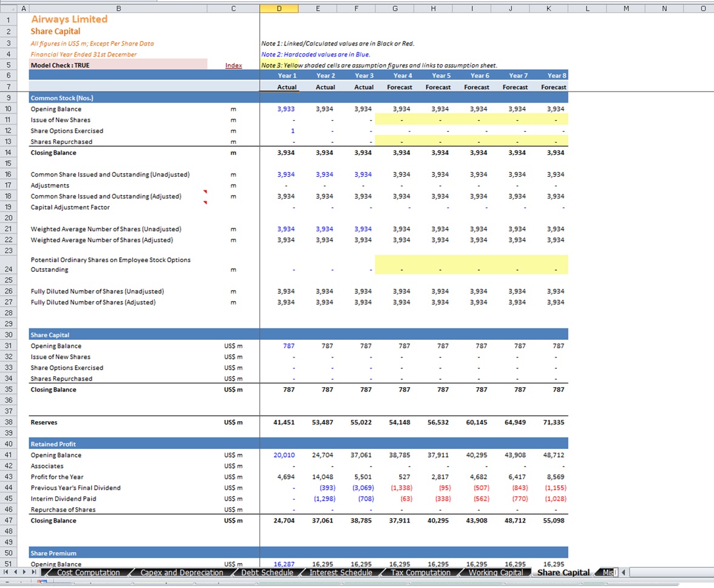
Task: Select row 38 header
Action: [x=8, y=422]
